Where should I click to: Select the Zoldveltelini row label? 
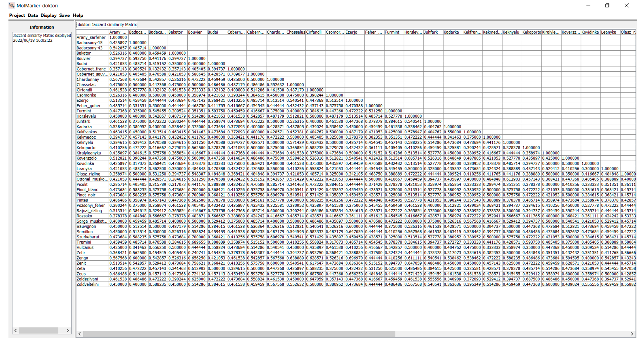87,284
